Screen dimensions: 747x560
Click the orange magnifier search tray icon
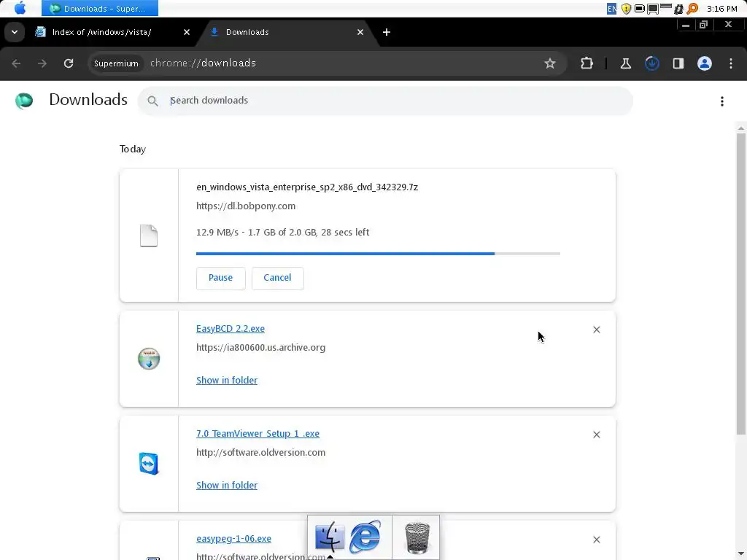[x=693, y=8]
